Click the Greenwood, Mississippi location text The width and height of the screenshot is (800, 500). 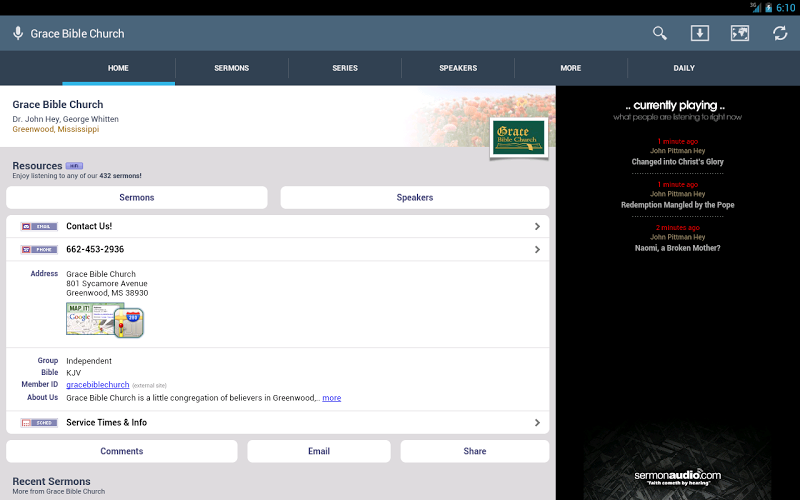(x=56, y=129)
